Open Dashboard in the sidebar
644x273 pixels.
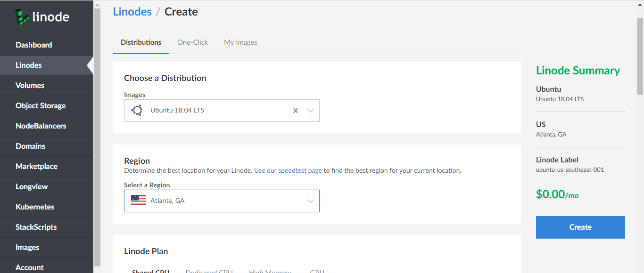[34, 45]
